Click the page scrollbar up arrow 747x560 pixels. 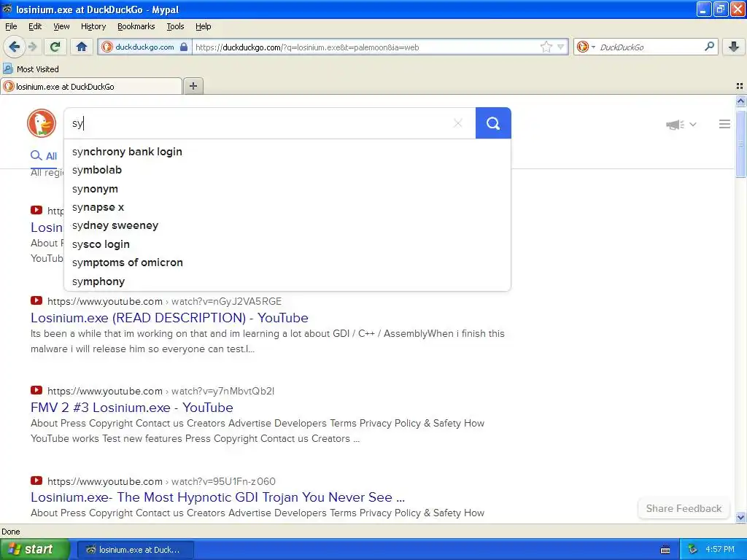(740, 101)
